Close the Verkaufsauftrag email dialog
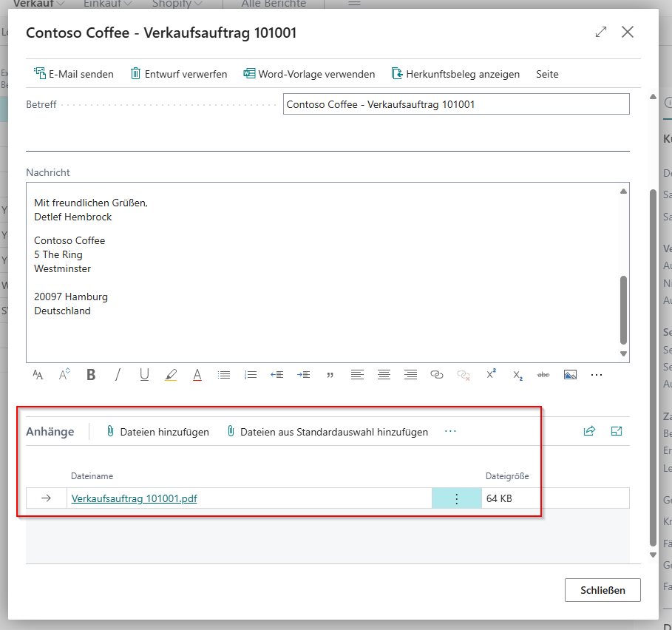 click(x=628, y=32)
